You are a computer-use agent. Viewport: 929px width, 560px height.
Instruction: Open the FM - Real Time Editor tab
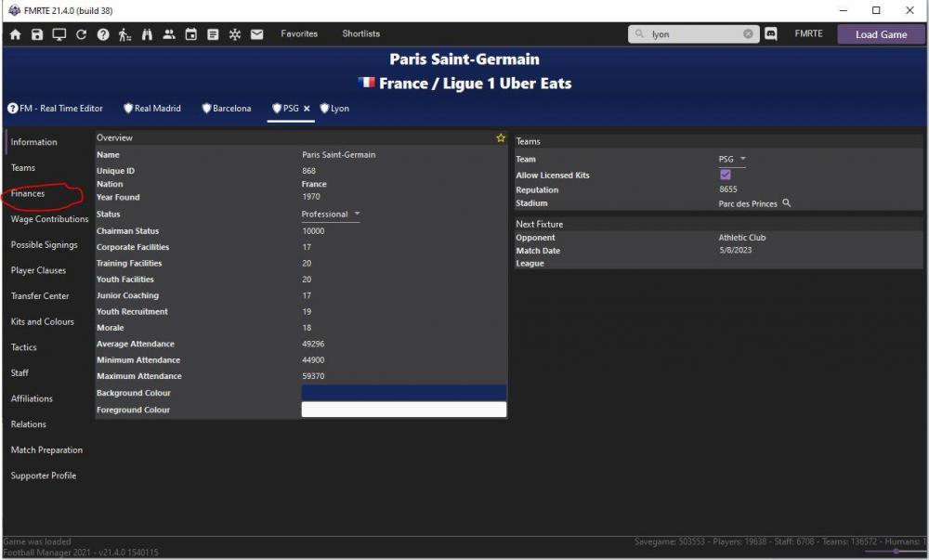(55, 109)
